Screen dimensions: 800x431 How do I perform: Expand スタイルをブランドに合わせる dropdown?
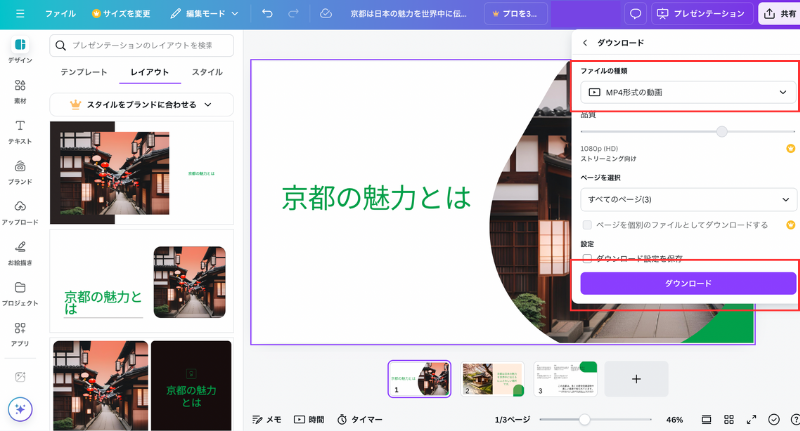click(141, 105)
